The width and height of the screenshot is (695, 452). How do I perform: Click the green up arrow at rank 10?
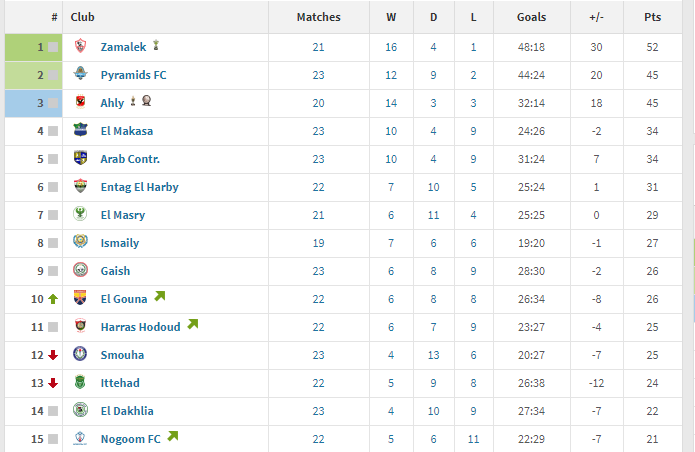[x=53, y=299]
